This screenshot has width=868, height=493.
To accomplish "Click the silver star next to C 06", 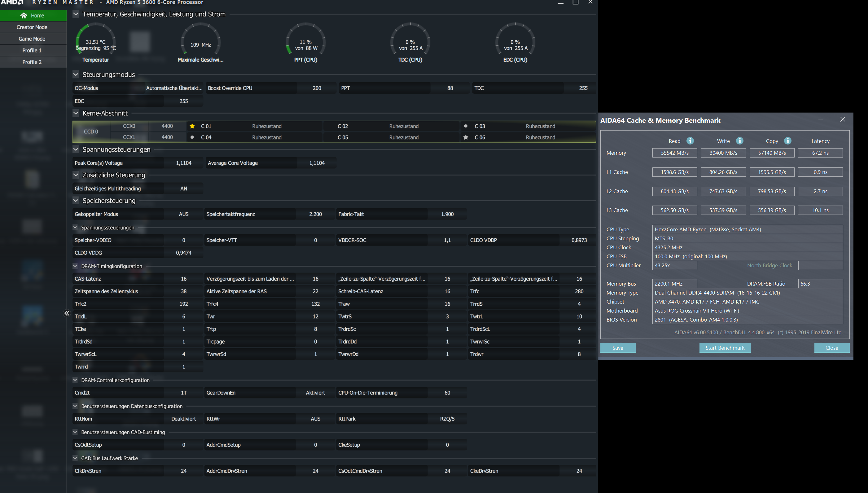I will (x=466, y=137).
